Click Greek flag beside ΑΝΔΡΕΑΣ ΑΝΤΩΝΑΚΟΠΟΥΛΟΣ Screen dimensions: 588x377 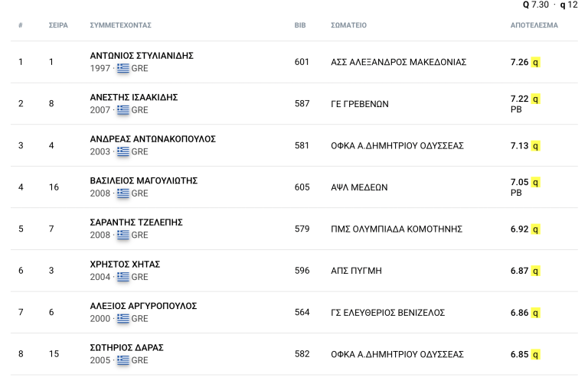123,151
